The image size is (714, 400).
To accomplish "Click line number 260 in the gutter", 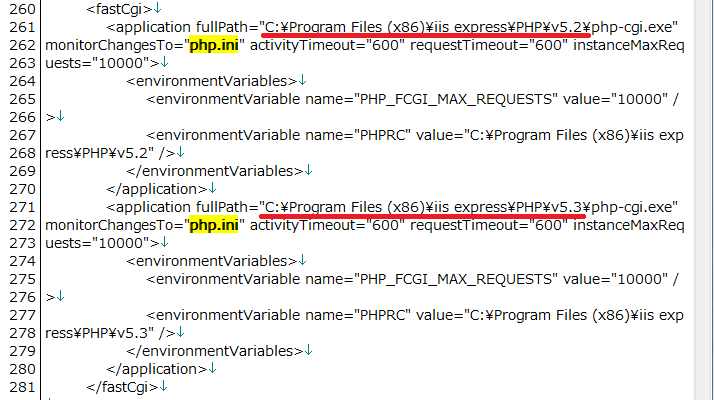I will [x=19, y=8].
